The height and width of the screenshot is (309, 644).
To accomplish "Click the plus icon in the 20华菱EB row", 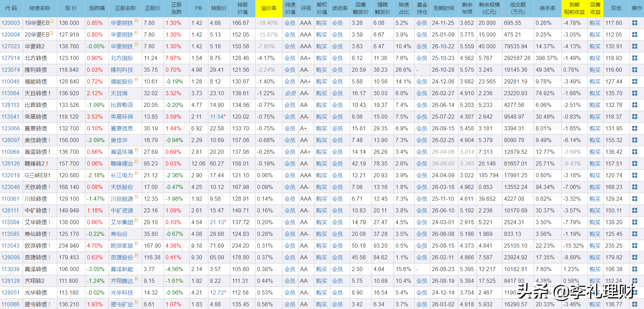I will coord(635,35).
